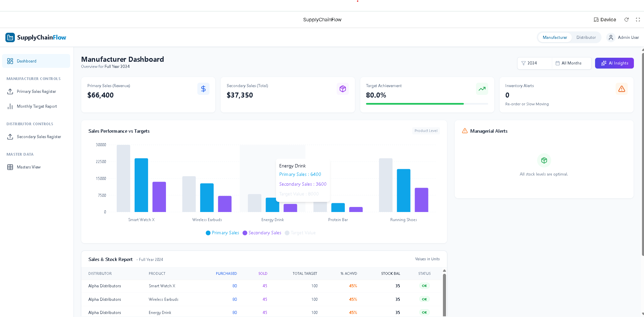
Task: Click the orange warning Inventory Alerts icon
Action: tap(621, 89)
